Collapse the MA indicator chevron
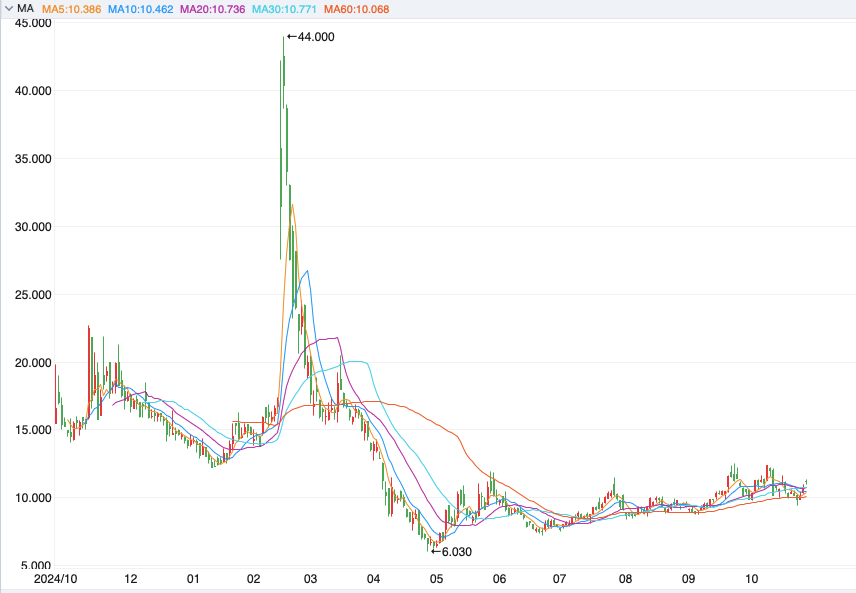 [8, 8]
